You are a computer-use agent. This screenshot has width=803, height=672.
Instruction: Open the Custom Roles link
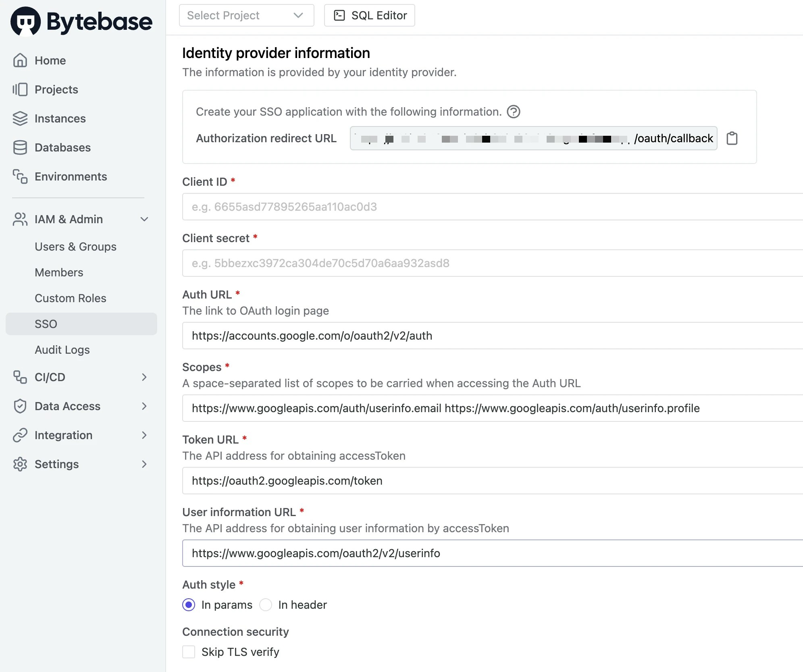click(71, 298)
